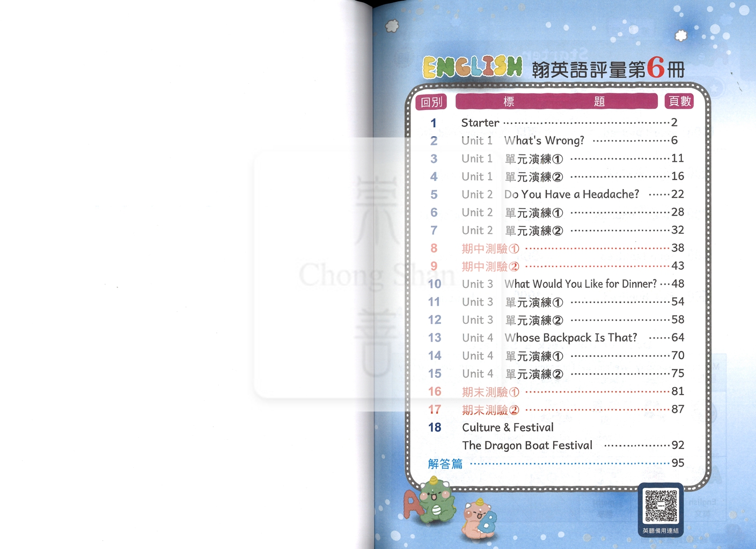This screenshot has height=549, width=756.
Task: Click row number 1
Action: point(433,123)
